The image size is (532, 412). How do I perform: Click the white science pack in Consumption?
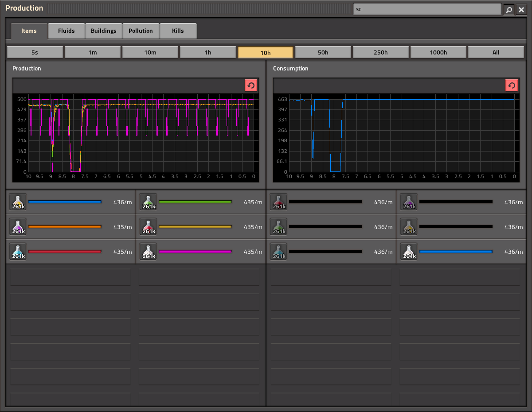click(409, 252)
